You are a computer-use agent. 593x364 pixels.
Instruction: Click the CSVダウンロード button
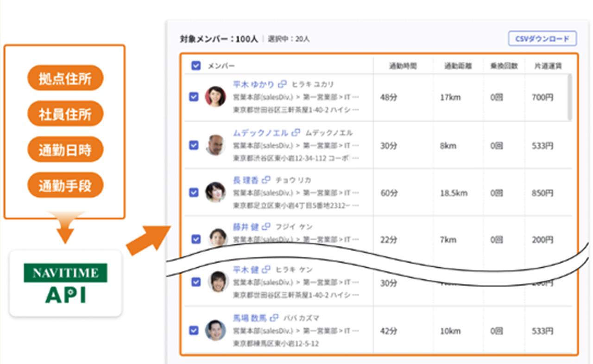(x=542, y=38)
